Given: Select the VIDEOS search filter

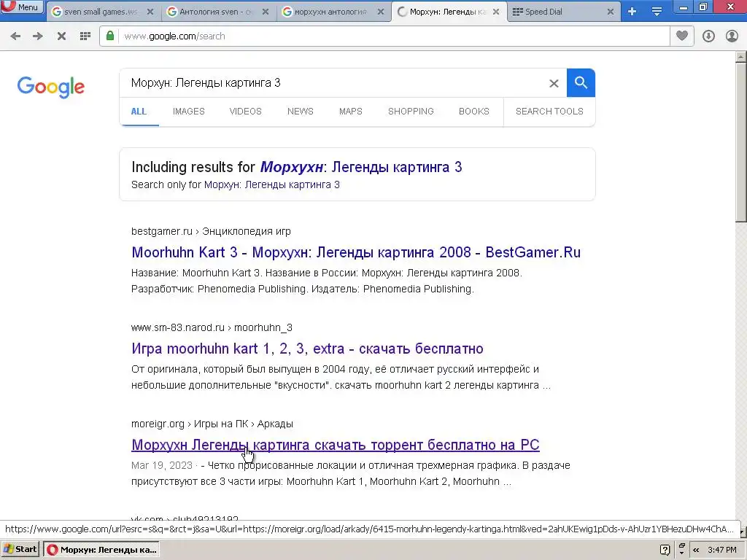Looking at the screenshot, I should click(245, 112).
